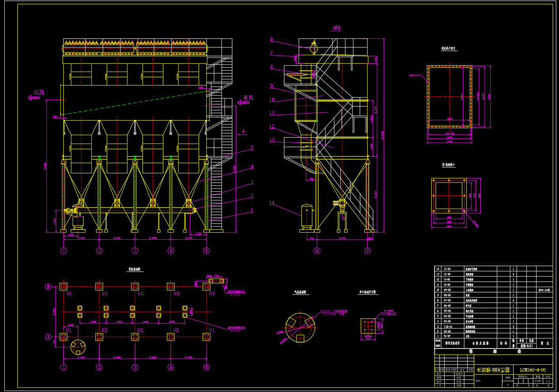Select the 气包基础图 drawing title
This screenshot has width=559, height=392.
(x=300, y=292)
